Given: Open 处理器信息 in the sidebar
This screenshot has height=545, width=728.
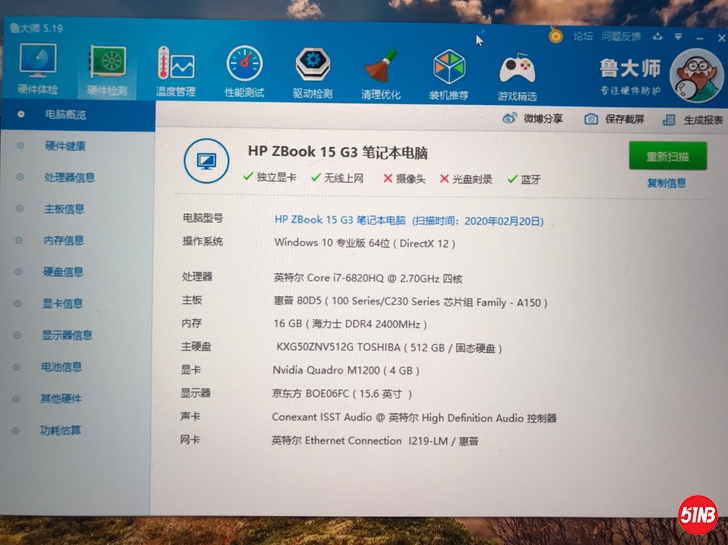Looking at the screenshot, I should 69,178.
